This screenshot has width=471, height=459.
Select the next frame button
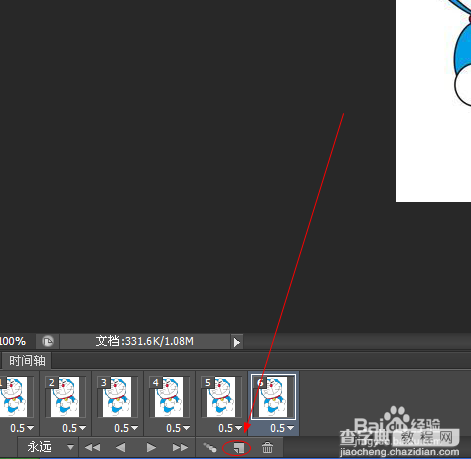180,447
